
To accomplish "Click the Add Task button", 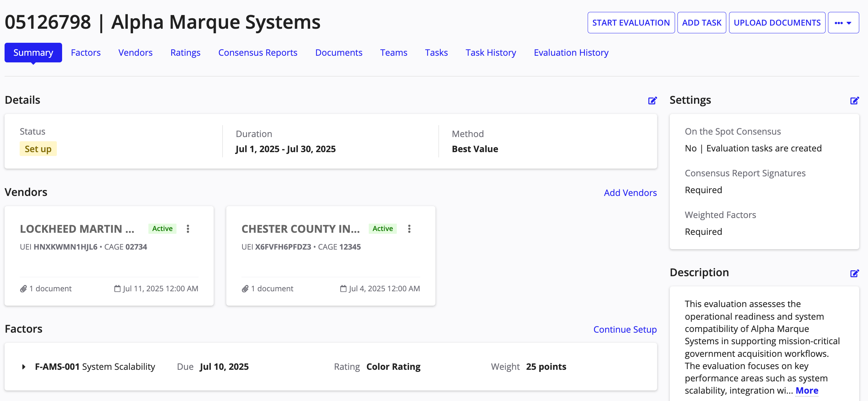I will 702,23.
